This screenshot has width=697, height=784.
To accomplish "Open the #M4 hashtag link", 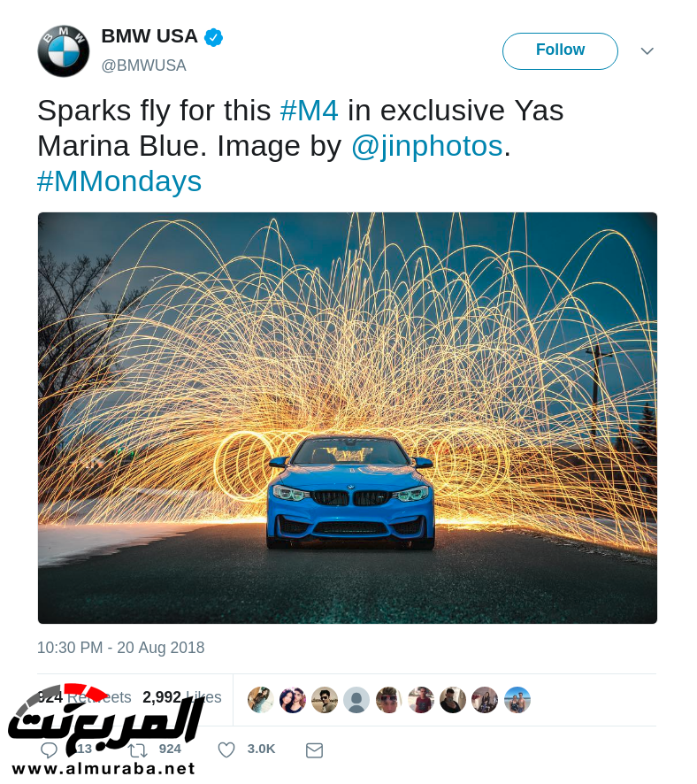I will tap(310, 111).
